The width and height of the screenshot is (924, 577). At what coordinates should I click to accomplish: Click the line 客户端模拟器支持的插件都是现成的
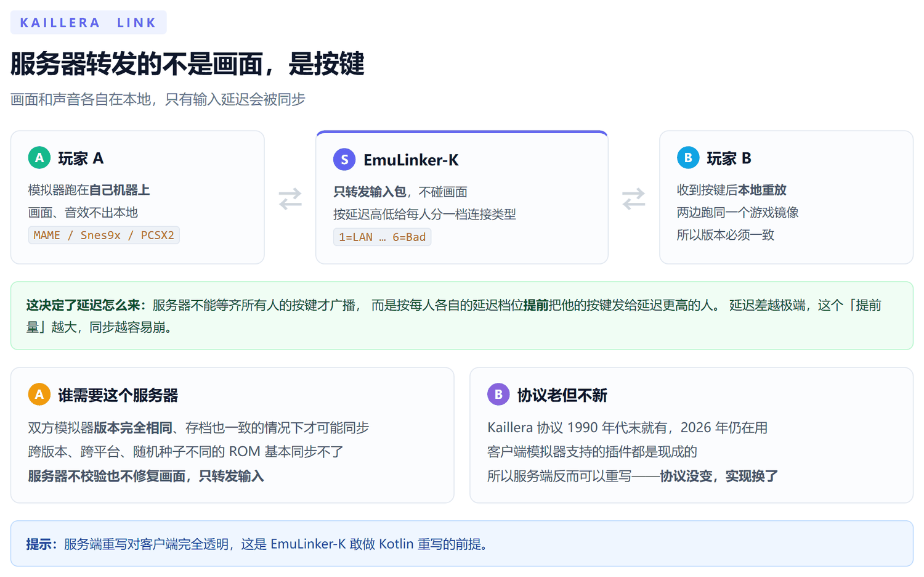point(592,452)
